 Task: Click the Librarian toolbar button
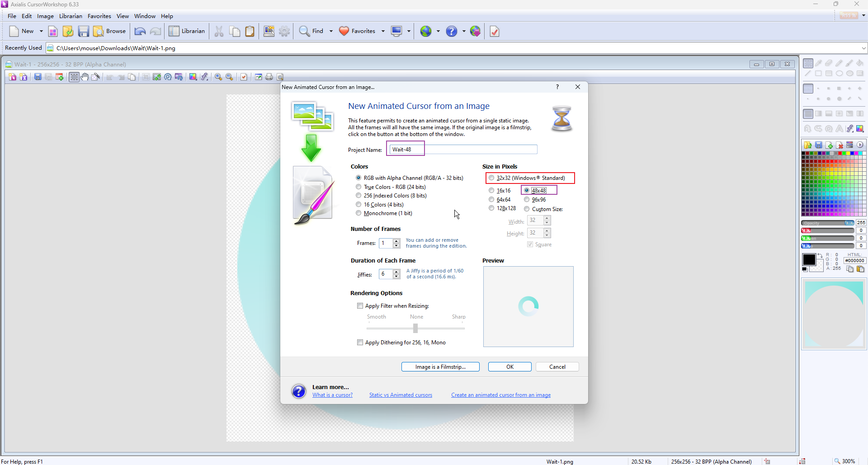click(187, 31)
